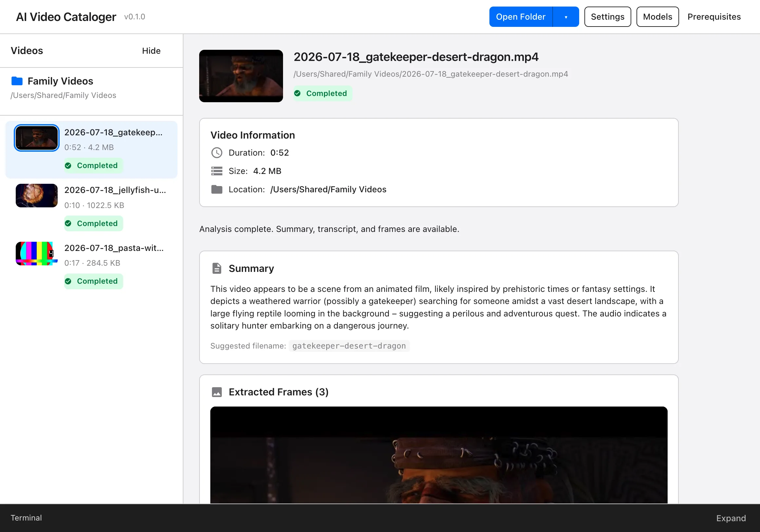Select the 2026-07-18_jellyfish-u... filename

[x=115, y=190]
